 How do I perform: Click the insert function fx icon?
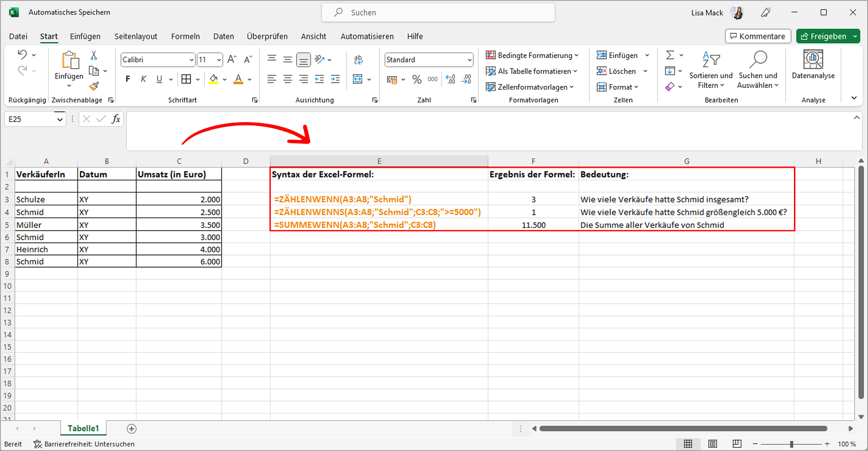(x=116, y=119)
